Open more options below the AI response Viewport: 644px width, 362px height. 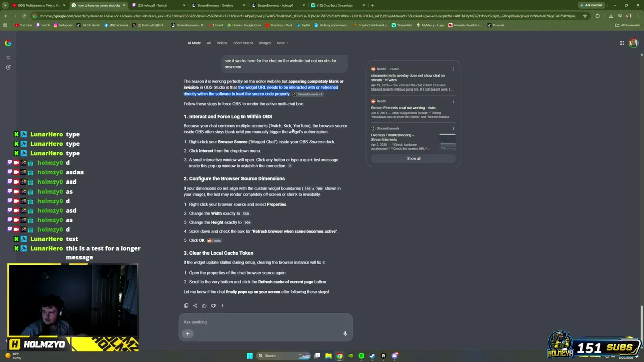tap(222, 305)
